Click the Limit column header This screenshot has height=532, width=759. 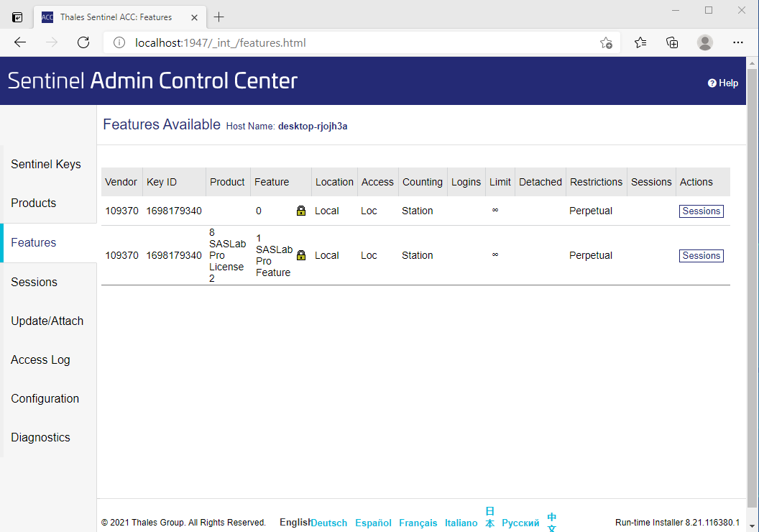(x=500, y=182)
